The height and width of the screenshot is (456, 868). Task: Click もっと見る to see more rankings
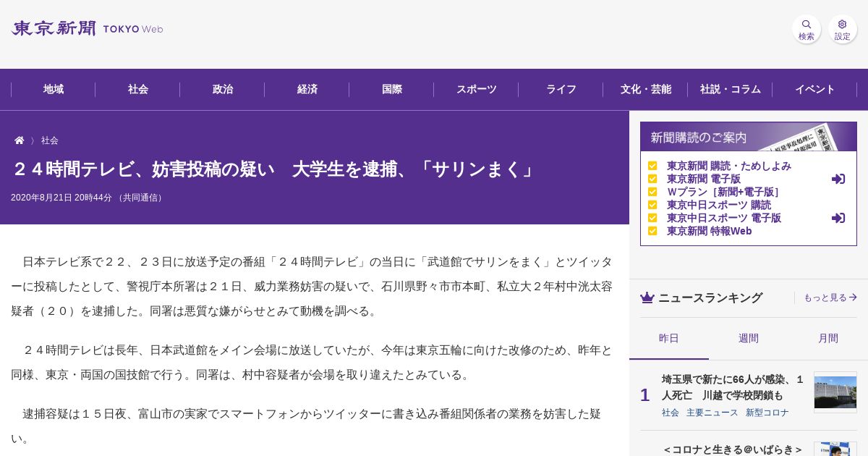coord(830,297)
